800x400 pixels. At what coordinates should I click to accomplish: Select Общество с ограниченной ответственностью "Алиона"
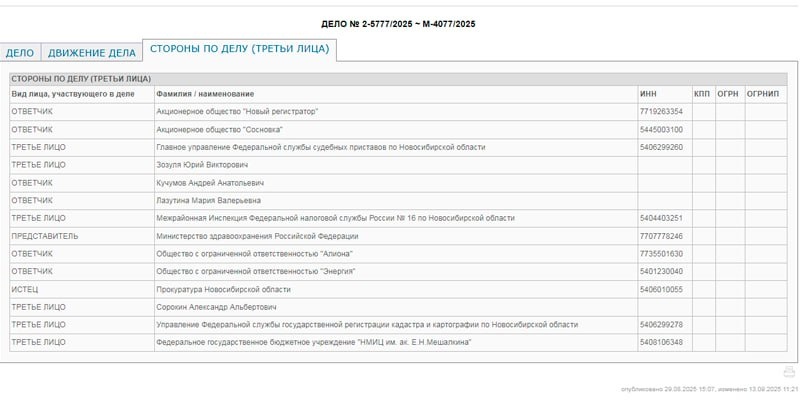(255, 254)
